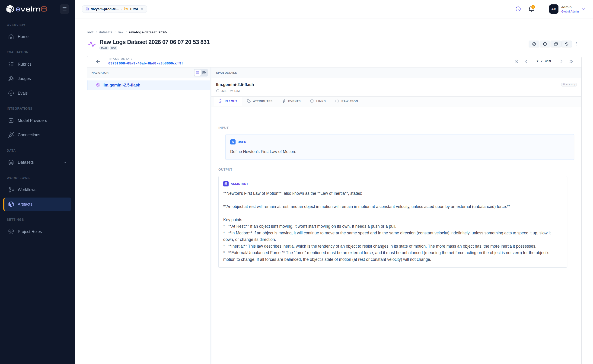Open Evals in the sidebar

click(x=37, y=93)
